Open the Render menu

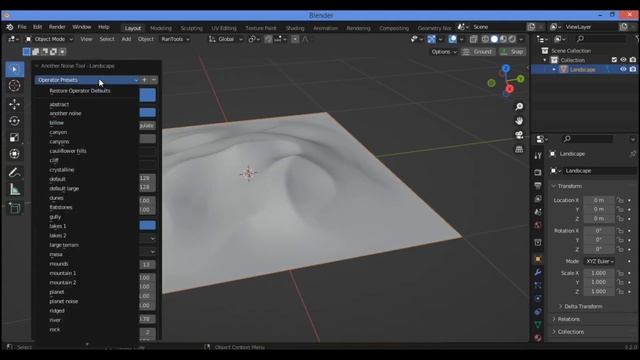(x=57, y=27)
